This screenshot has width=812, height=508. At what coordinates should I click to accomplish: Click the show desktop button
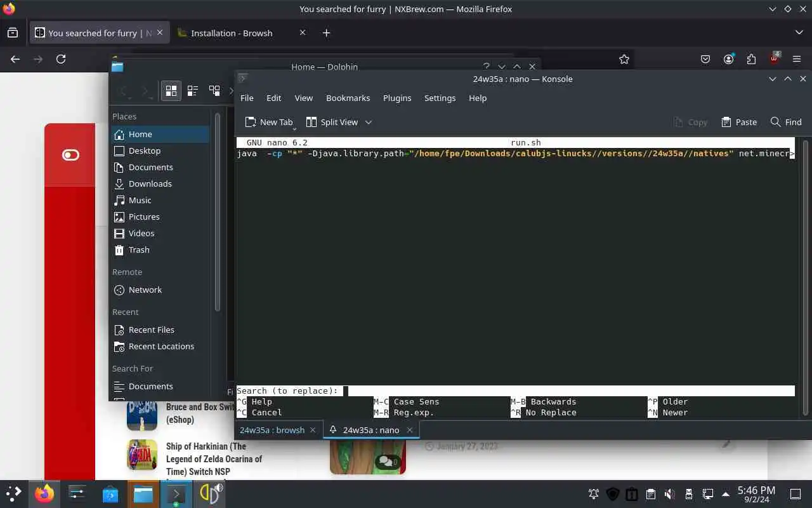tap(796, 494)
